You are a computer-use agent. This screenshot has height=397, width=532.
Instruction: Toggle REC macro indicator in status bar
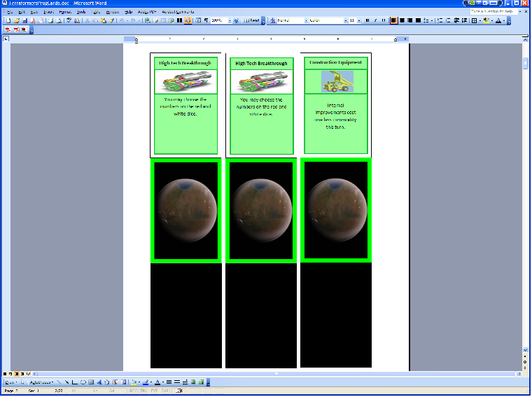pyautogui.click(x=133, y=391)
